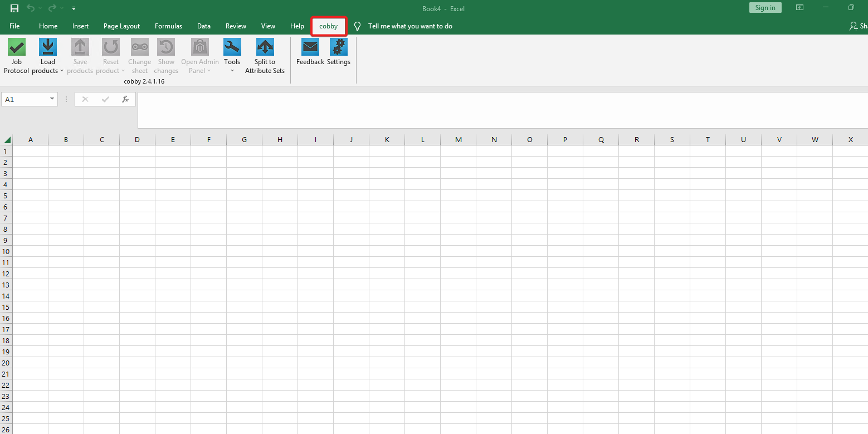Click the Redo arrow in title bar

click(52, 8)
